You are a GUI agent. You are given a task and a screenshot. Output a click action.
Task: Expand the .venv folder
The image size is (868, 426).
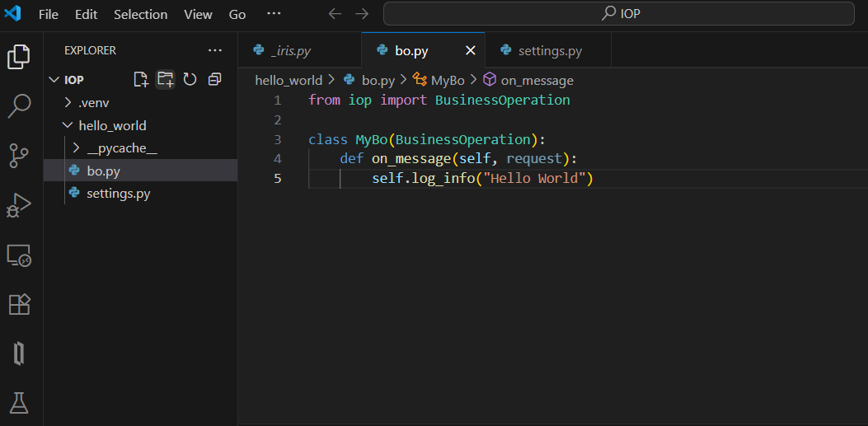tap(93, 103)
